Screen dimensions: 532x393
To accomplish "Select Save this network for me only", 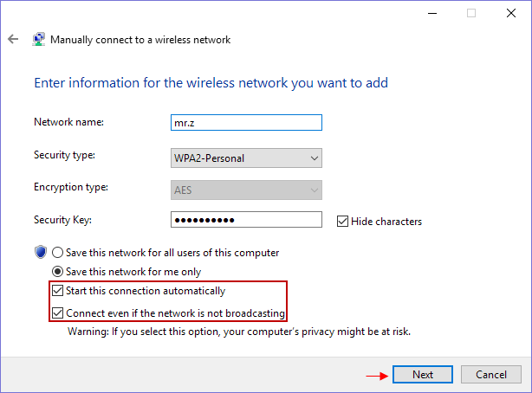I will pyautogui.click(x=58, y=272).
